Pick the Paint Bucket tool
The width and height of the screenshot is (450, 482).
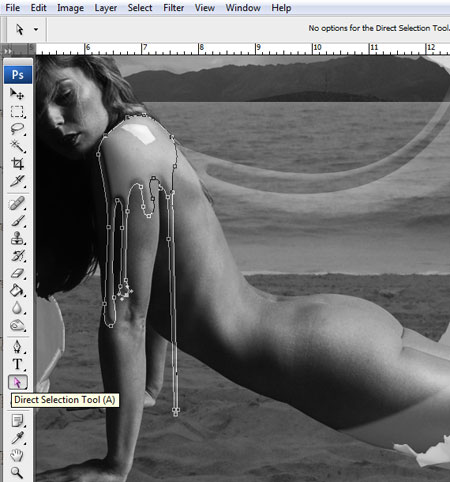(17, 290)
